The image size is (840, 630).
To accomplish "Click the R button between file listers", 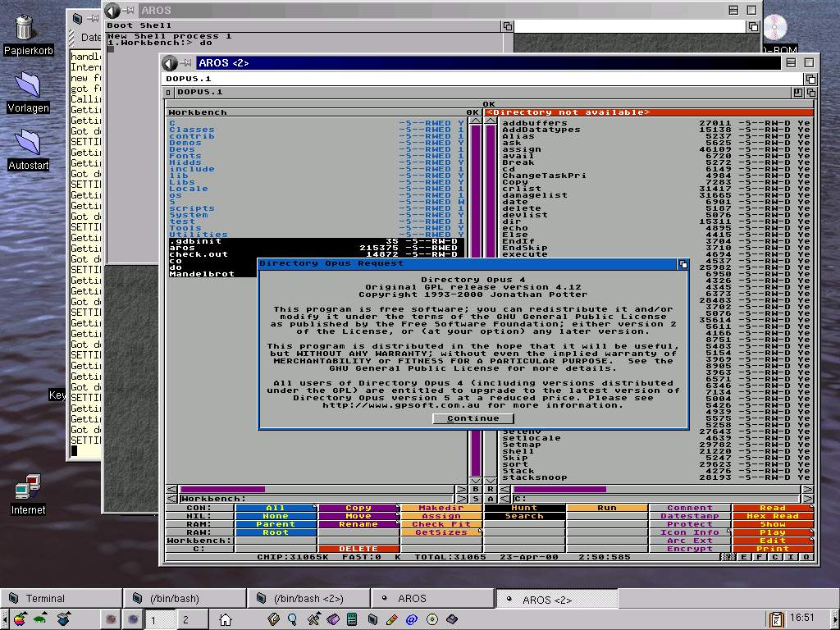I will tap(491, 490).
